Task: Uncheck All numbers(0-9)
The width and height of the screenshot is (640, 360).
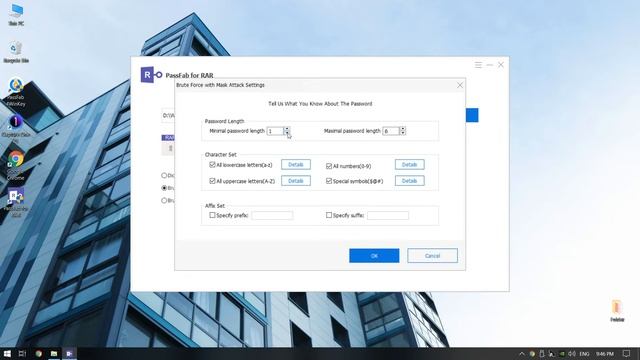Action: click(329, 166)
